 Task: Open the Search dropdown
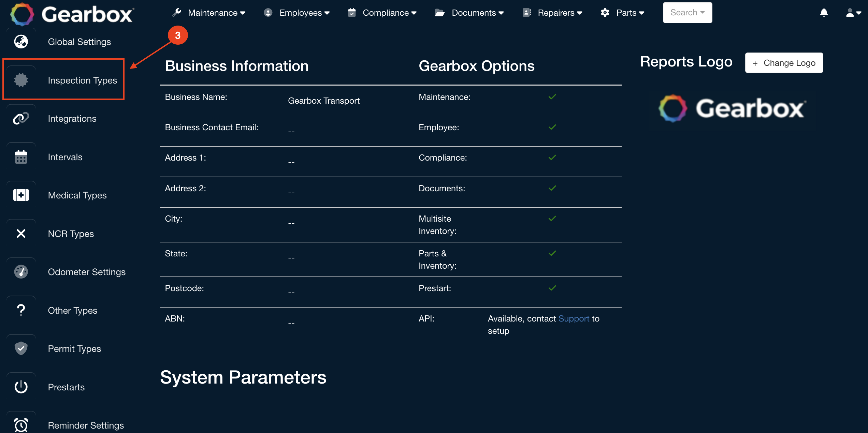687,13
